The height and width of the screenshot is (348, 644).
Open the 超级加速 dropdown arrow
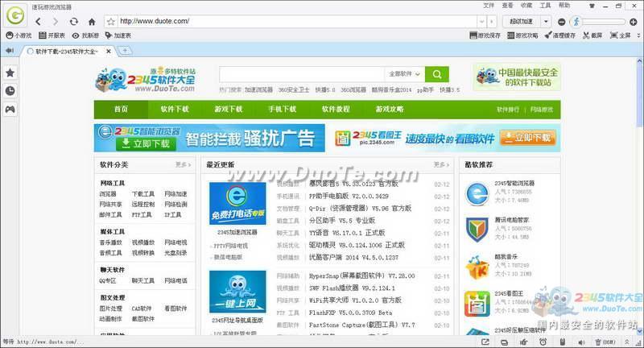click(546, 22)
